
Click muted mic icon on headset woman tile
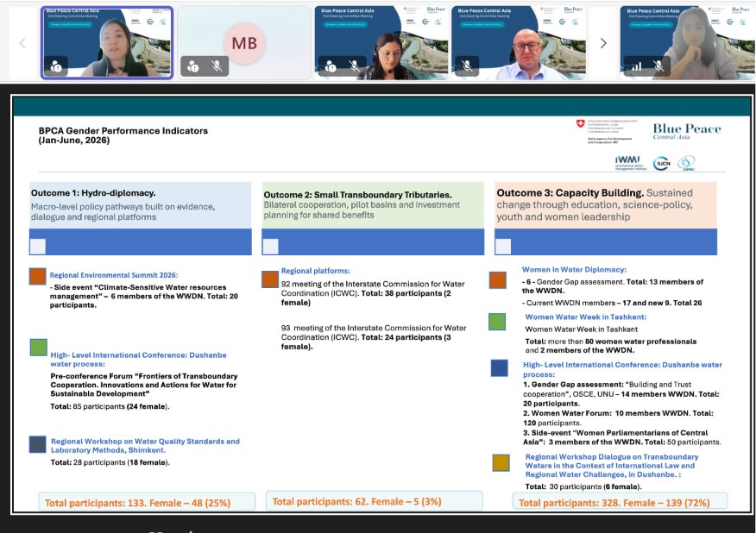[x=355, y=66]
